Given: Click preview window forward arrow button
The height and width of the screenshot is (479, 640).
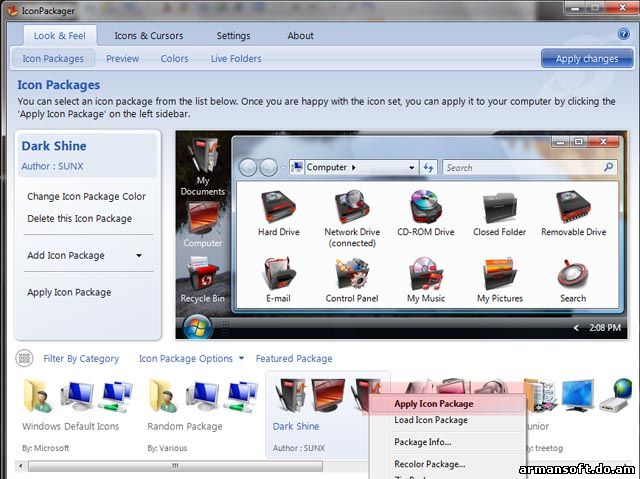Looking at the screenshot, I should tap(269, 167).
